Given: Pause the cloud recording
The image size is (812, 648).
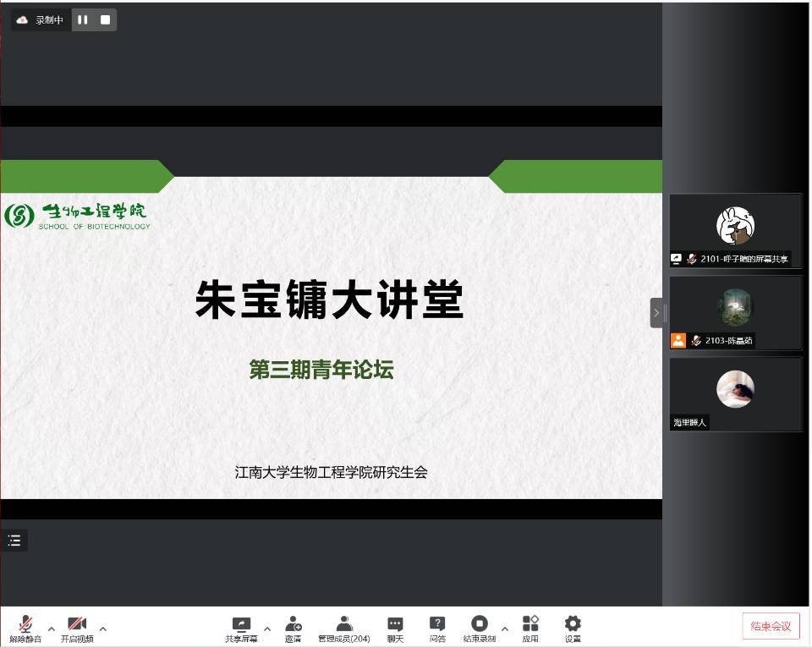Looking at the screenshot, I should [83, 19].
